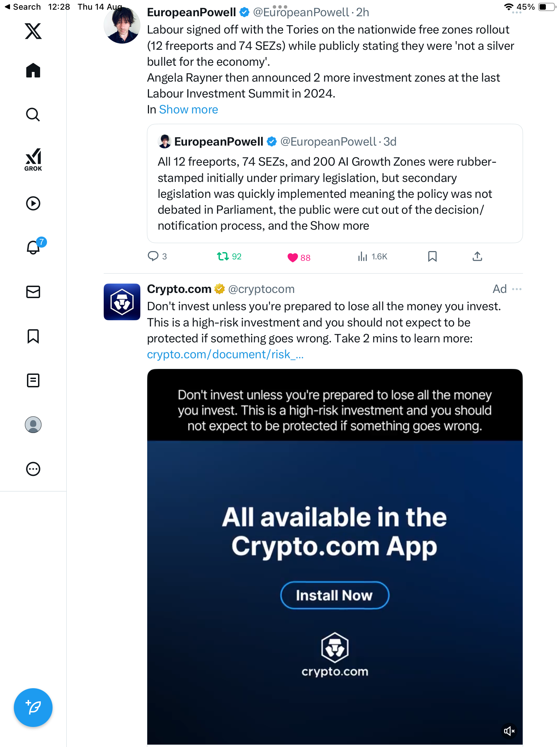This screenshot has height=747, width=560.
Task: Expand the post with blue Show more
Action: 188,110
